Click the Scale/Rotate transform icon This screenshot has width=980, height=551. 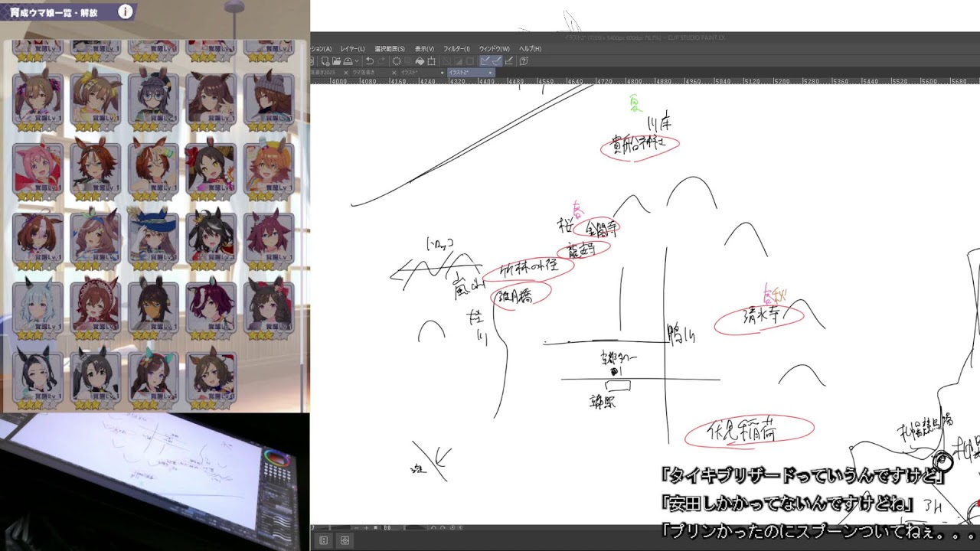[431, 61]
